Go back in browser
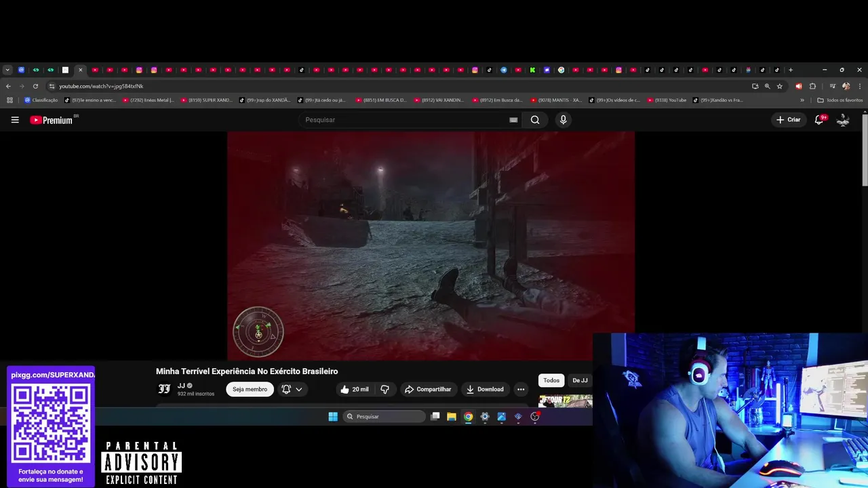Viewport: 868px width, 488px height. pyautogui.click(x=8, y=86)
